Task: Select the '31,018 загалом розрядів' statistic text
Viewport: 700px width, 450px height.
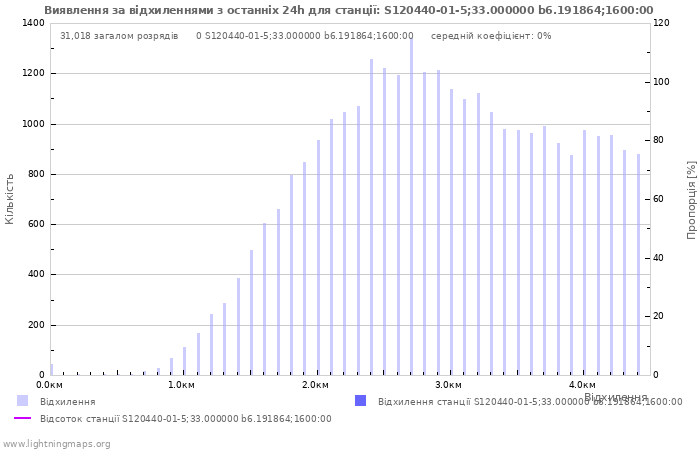Action: (119, 36)
